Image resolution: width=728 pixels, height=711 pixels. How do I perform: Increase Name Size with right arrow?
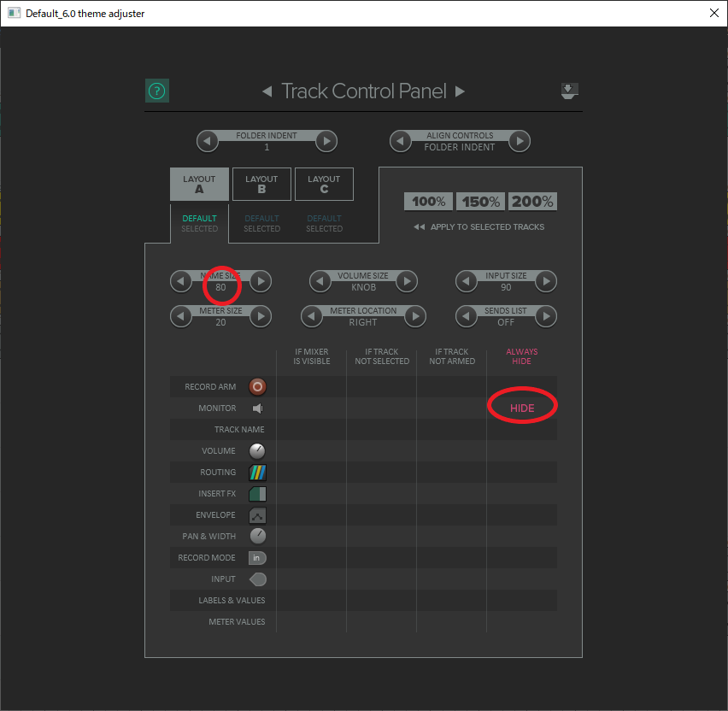tap(261, 281)
